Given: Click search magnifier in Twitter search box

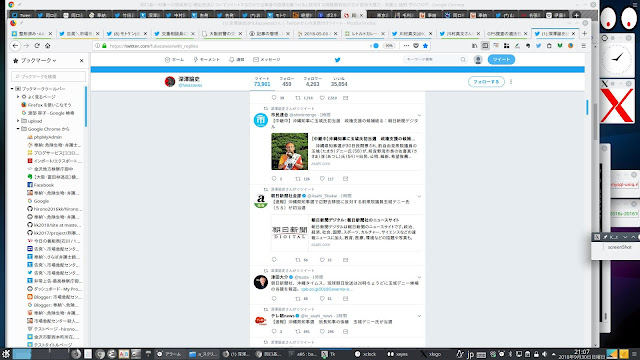Looking at the screenshot, I should coord(463,60).
